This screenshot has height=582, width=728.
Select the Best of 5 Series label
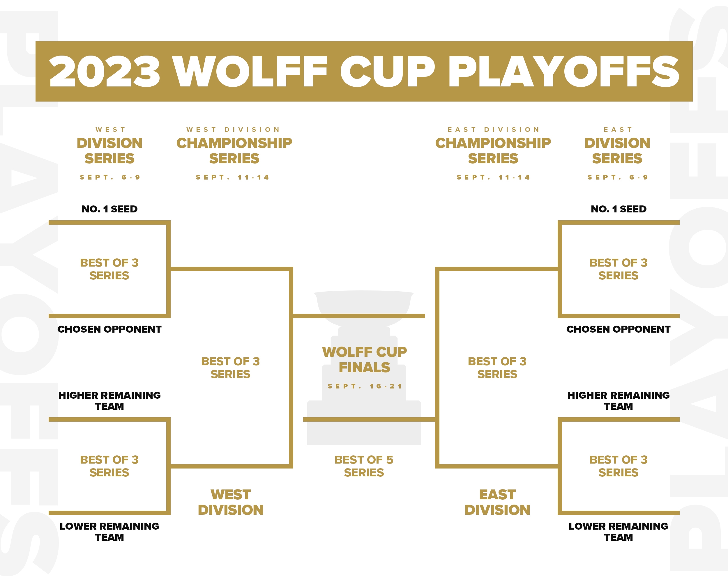(x=364, y=466)
